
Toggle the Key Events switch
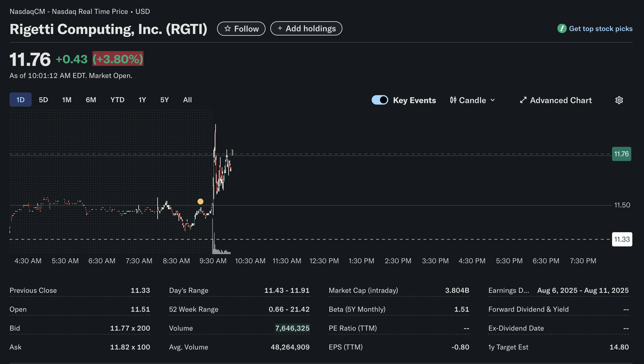pos(380,100)
